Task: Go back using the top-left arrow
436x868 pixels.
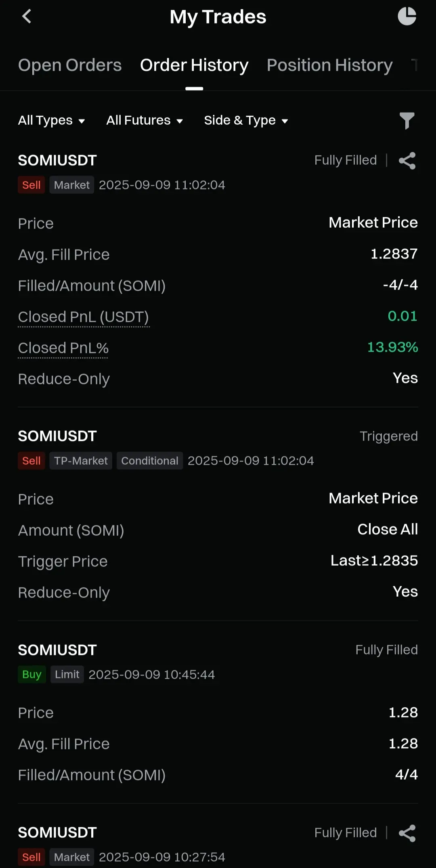Action: pos(27,17)
